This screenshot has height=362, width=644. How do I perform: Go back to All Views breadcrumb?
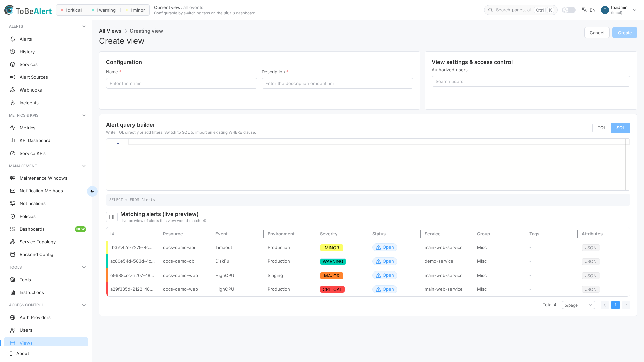110,31
